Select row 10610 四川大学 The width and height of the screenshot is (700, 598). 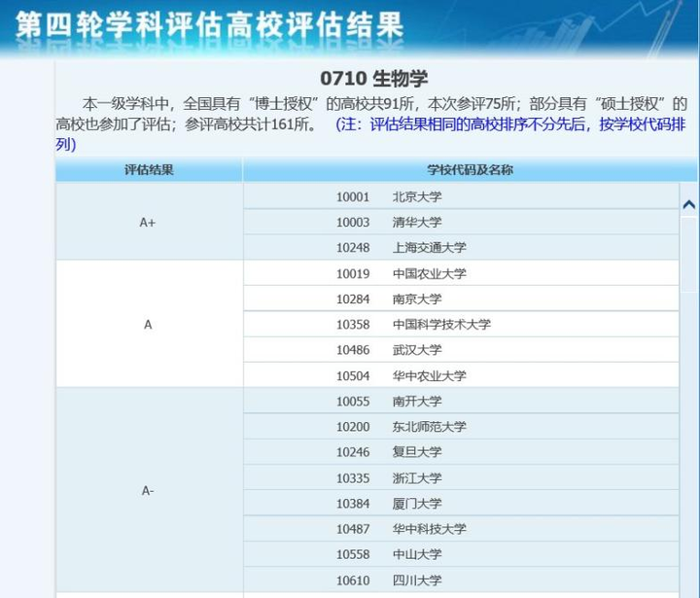point(461,580)
